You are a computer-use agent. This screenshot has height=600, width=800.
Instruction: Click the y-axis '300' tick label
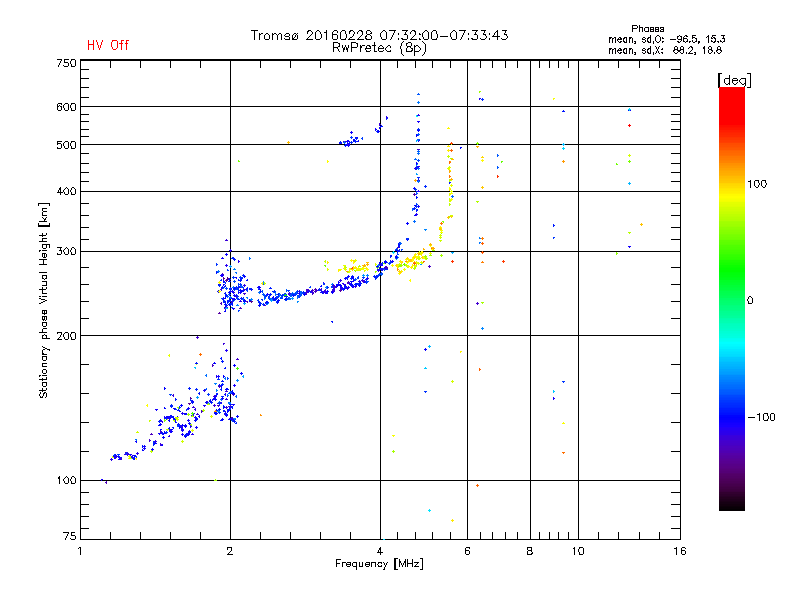pyautogui.click(x=66, y=252)
